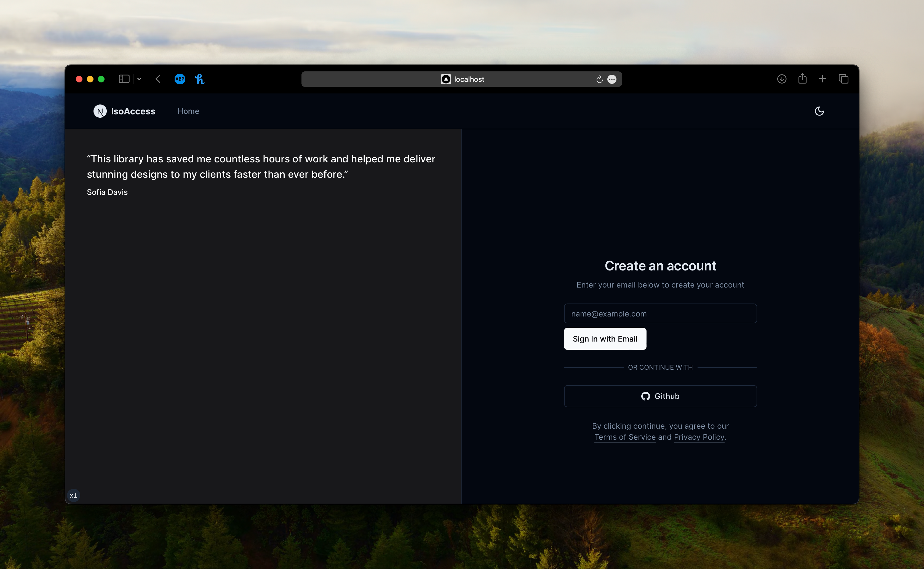The image size is (924, 569).
Task: Toggle dark mode with moon icon
Action: coord(819,111)
